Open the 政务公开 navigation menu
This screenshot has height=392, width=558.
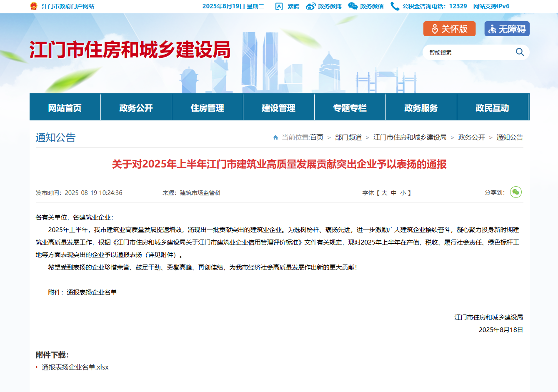click(136, 108)
